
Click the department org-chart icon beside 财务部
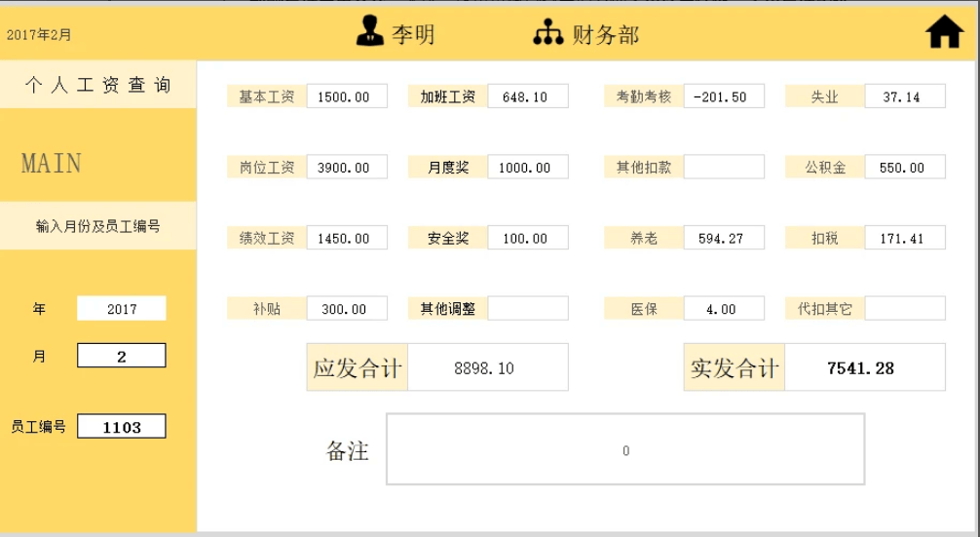pos(548,32)
